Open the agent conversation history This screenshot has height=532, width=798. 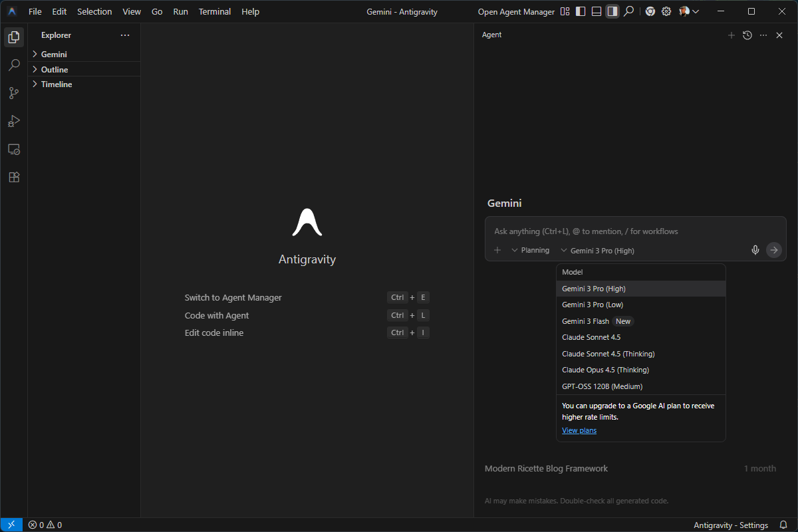pos(747,35)
